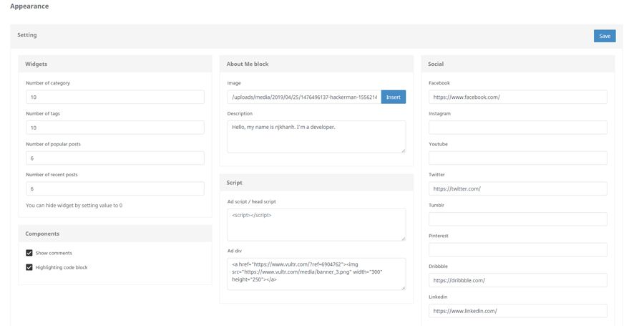Select the Number of popular posts field
The width and height of the screenshot is (644, 326).
coord(114,158)
